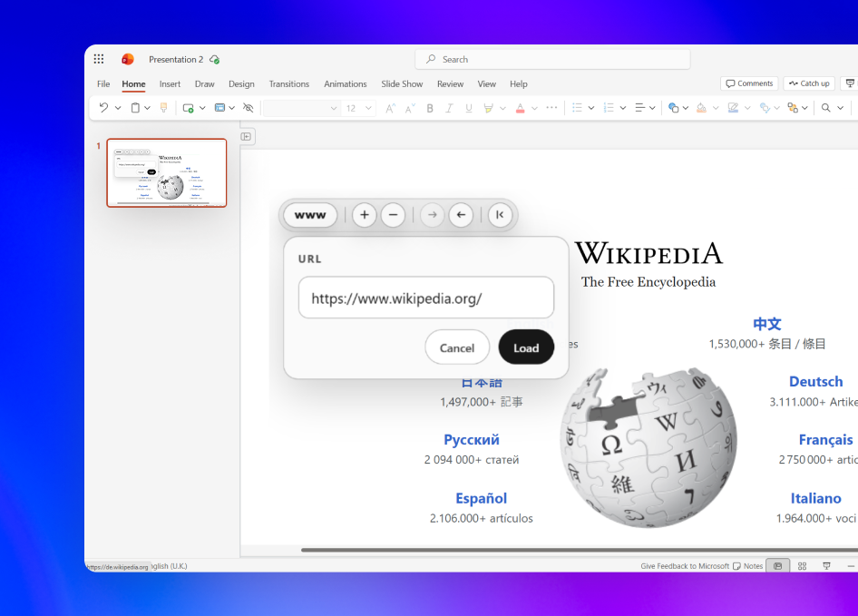Expand the Undo dropdown arrow

(x=118, y=108)
